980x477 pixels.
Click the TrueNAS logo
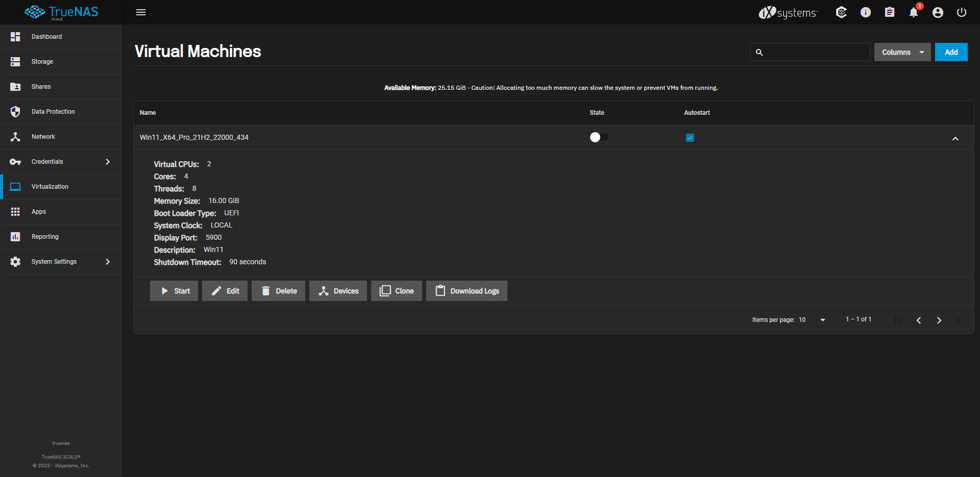click(61, 12)
